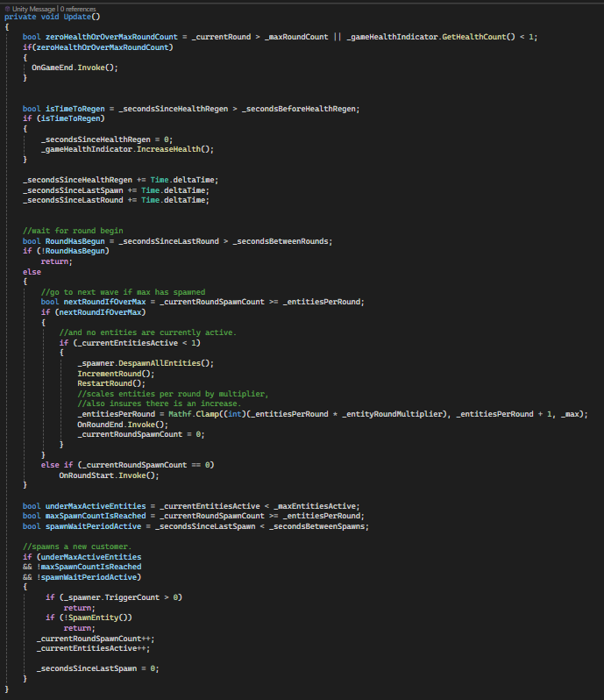Click "//also insures there is an increase." comment
Image resolution: width=604 pixels, height=700 pixels.
pyautogui.click(x=160, y=404)
